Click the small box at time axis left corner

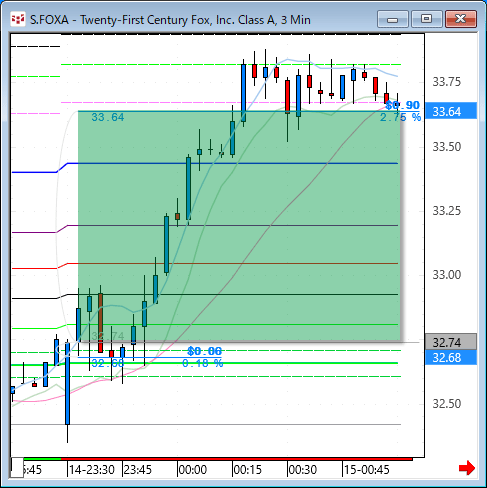click(17, 467)
